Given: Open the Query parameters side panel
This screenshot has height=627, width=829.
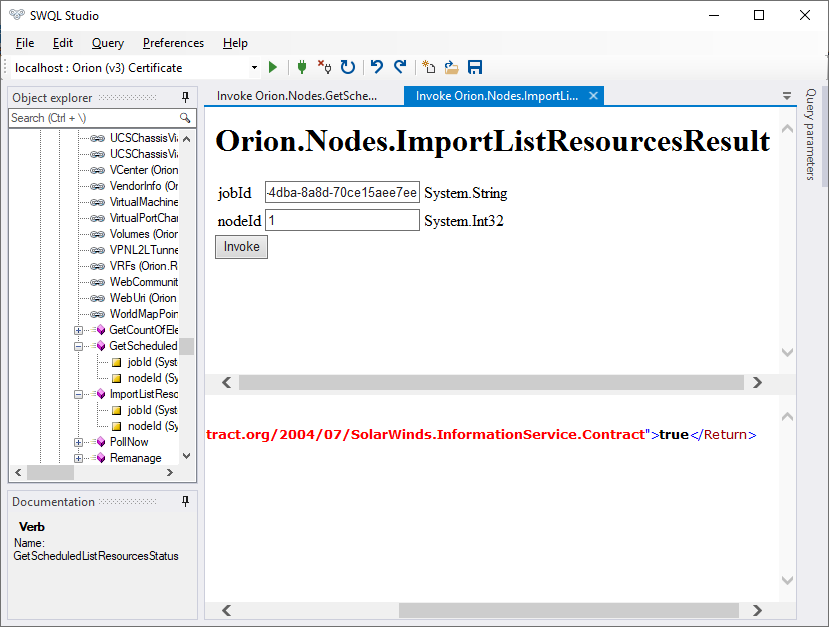Looking at the screenshot, I should pyautogui.click(x=810, y=134).
